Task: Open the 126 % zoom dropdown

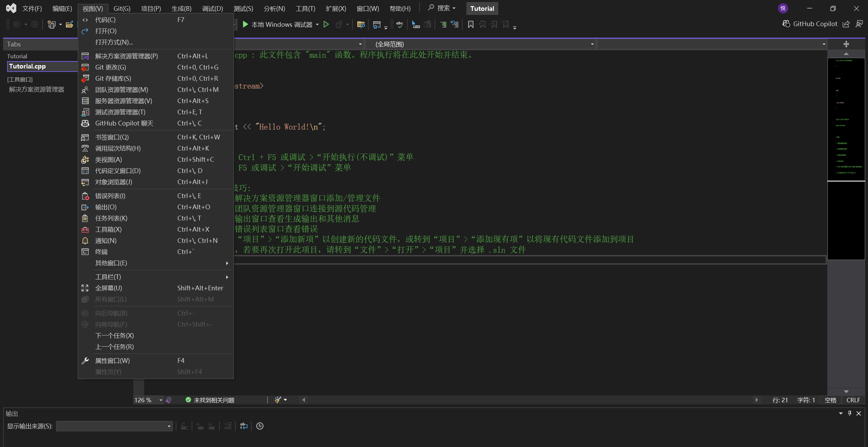Action: 161,400
